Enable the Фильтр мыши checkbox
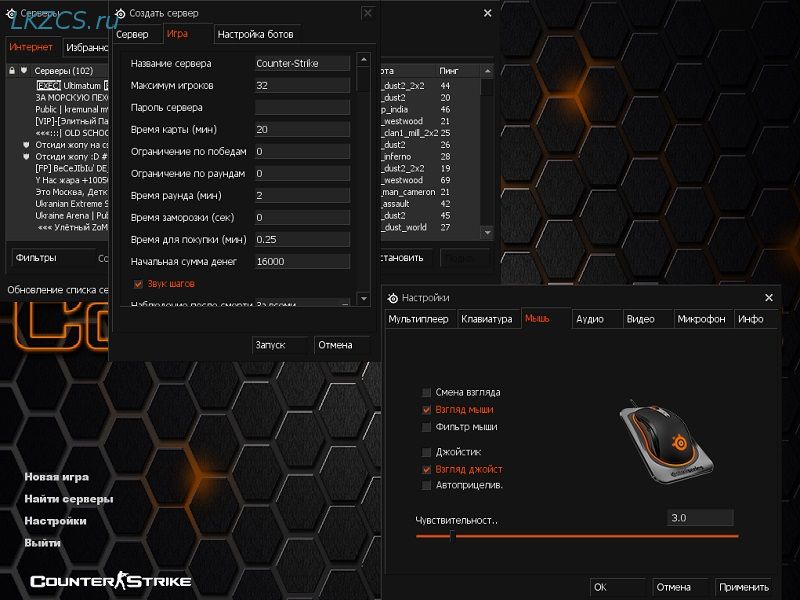 (427, 427)
